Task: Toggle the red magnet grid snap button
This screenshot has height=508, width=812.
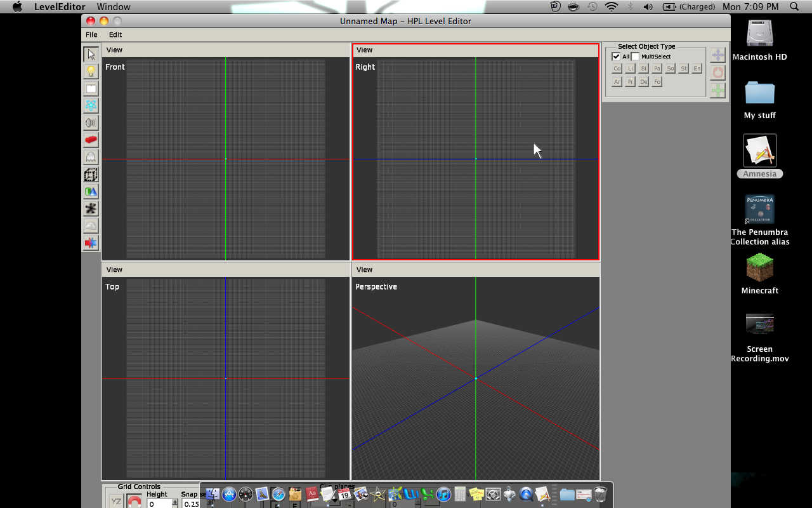Action: (x=134, y=502)
